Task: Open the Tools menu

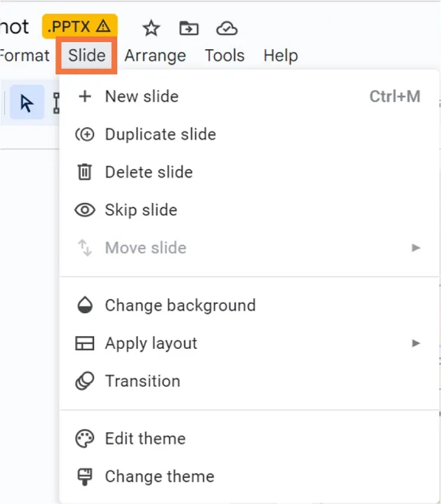Action: (224, 55)
